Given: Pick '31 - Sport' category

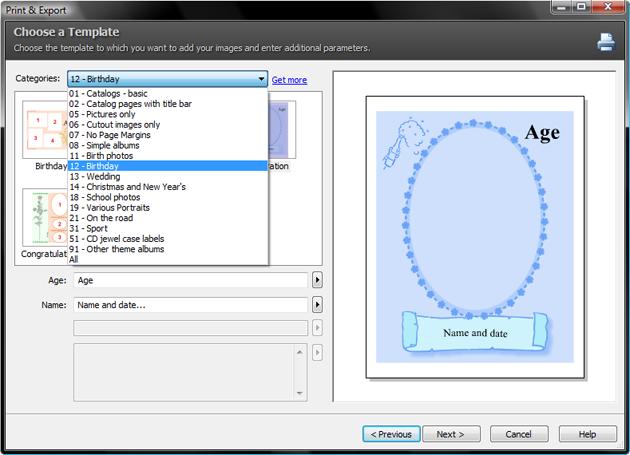Looking at the screenshot, I should pos(168,229).
